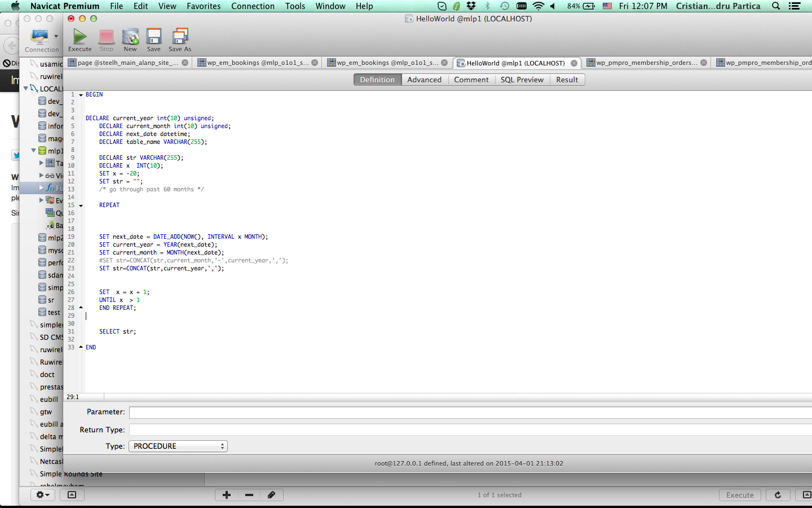This screenshot has height=508, width=812.
Task: Switch to the SQL Preview tab
Action: 522,80
